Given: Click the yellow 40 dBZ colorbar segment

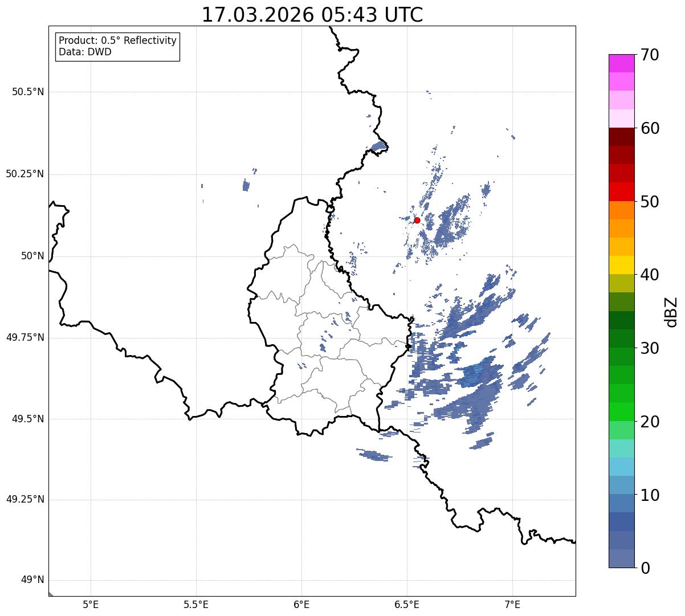Looking at the screenshot, I should (622, 266).
